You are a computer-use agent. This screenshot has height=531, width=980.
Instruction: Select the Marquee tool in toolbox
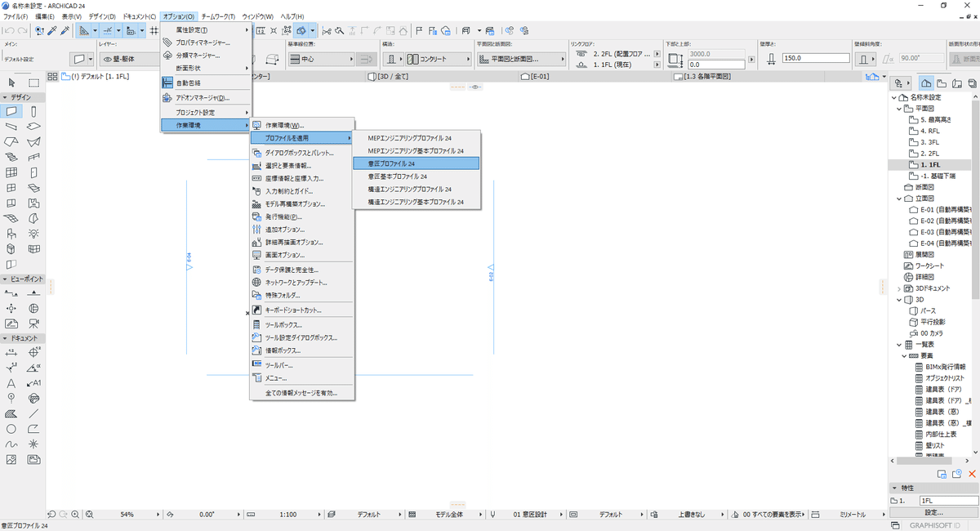tap(33, 83)
